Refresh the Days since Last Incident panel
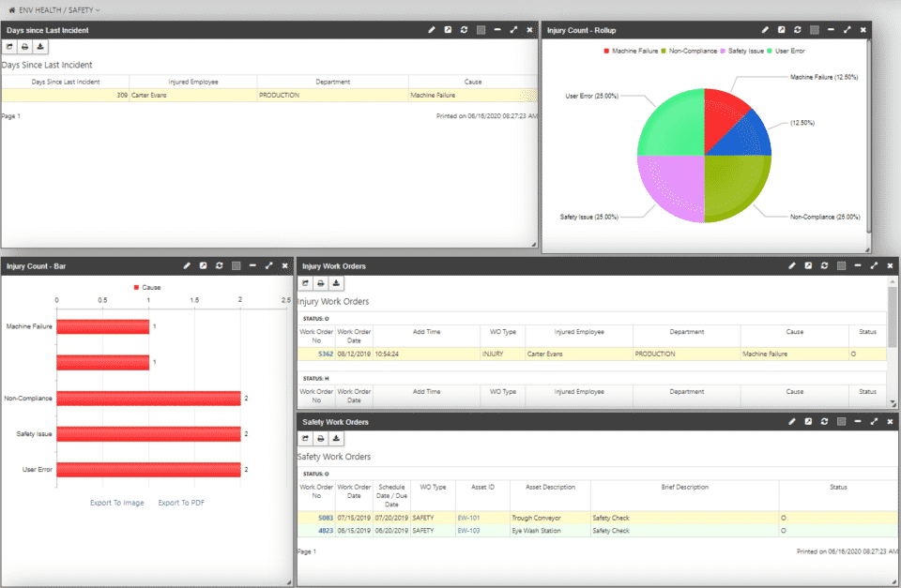This screenshot has width=901, height=588. pyautogui.click(x=464, y=29)
